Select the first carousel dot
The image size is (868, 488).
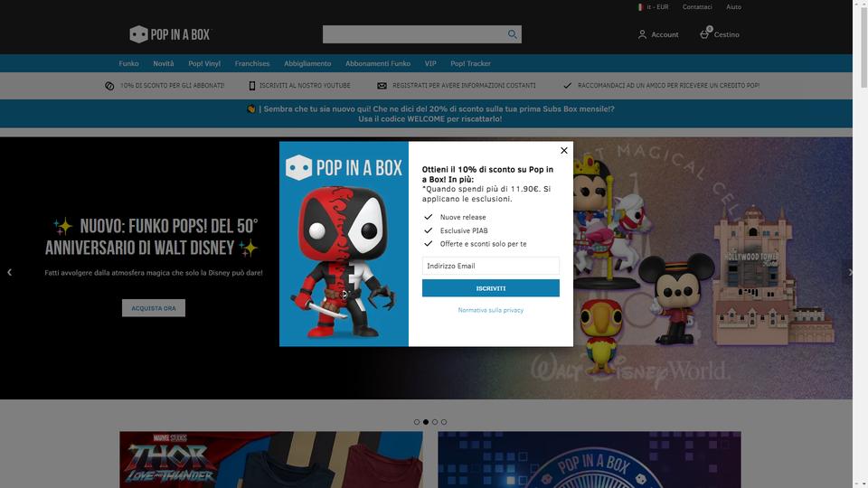coord(417,422)
